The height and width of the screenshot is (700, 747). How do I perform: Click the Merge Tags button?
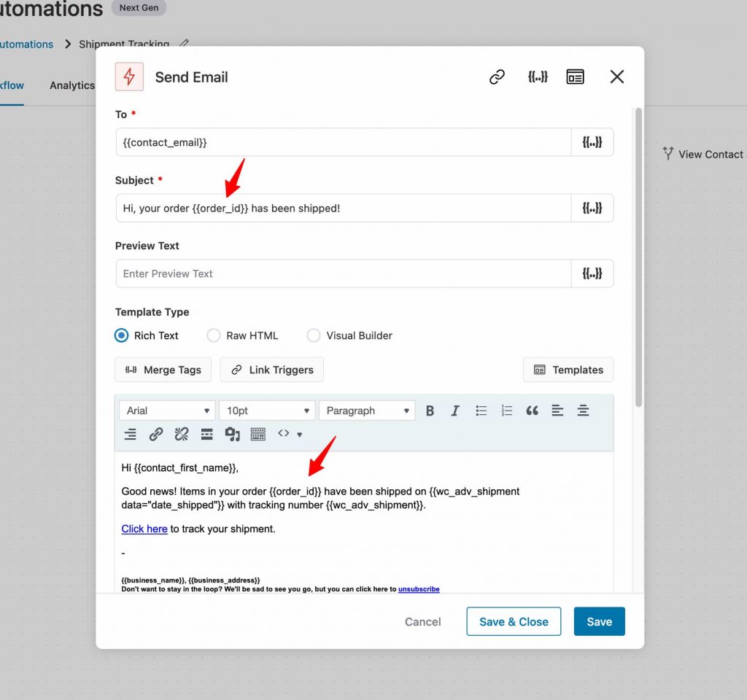(163, 370)
